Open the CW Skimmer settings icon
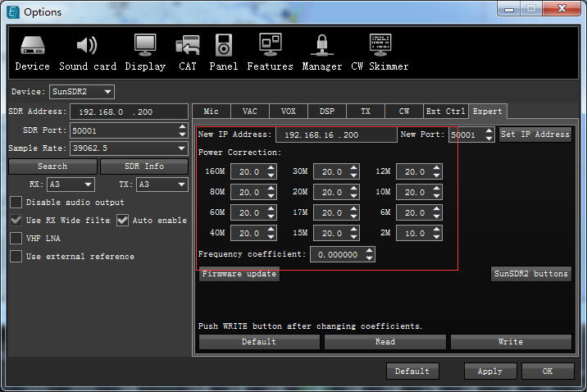This screenshot has height=392, width=587. (x=380, y=52)
